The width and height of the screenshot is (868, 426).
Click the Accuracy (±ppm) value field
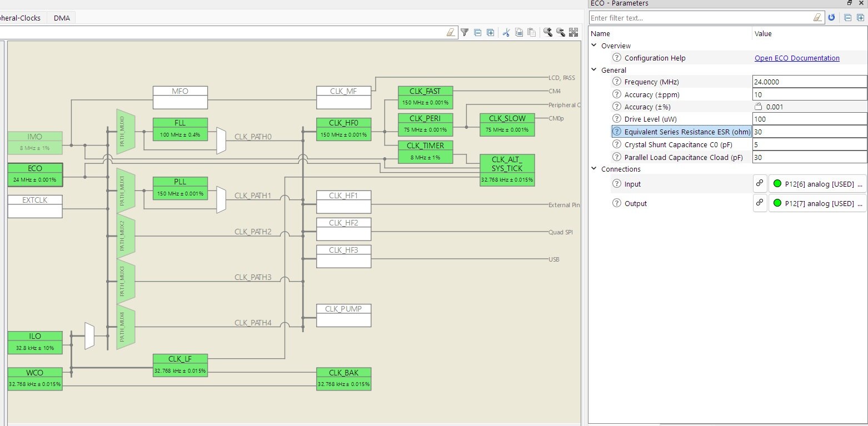tap(810, 94)
